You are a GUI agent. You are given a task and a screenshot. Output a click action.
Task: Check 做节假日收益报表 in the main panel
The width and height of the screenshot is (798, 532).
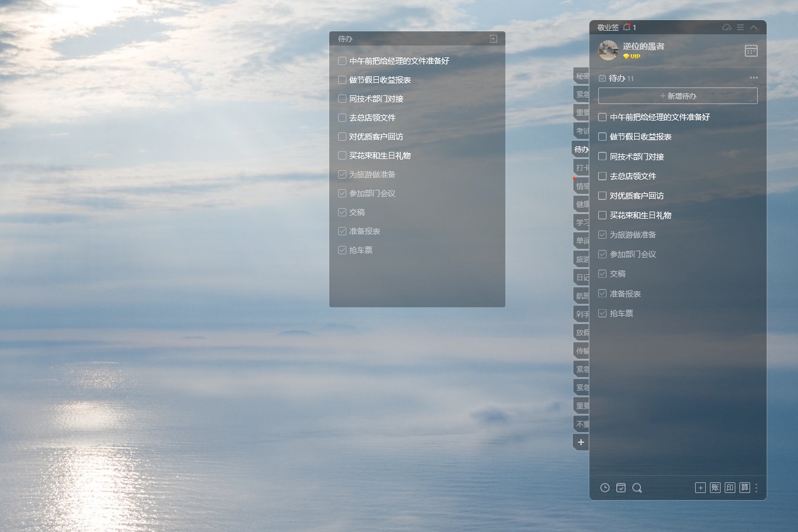pyautogui.click(x=602, y=137)
